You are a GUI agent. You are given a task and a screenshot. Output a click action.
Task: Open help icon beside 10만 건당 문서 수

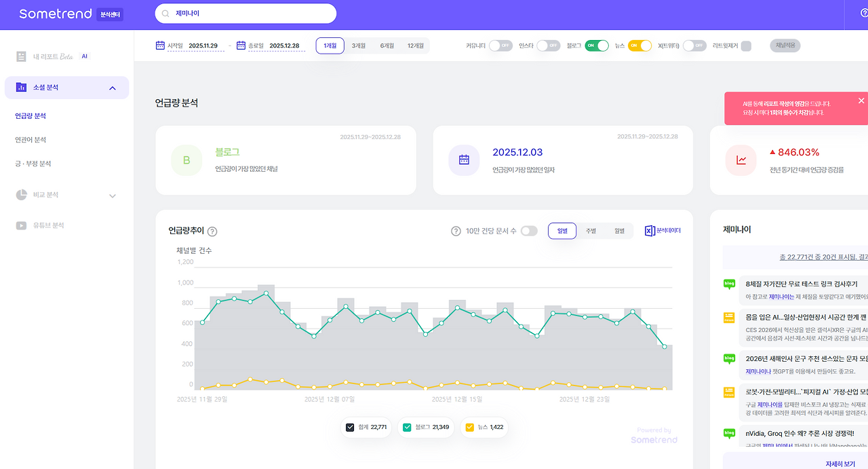(x=456, y=231)
